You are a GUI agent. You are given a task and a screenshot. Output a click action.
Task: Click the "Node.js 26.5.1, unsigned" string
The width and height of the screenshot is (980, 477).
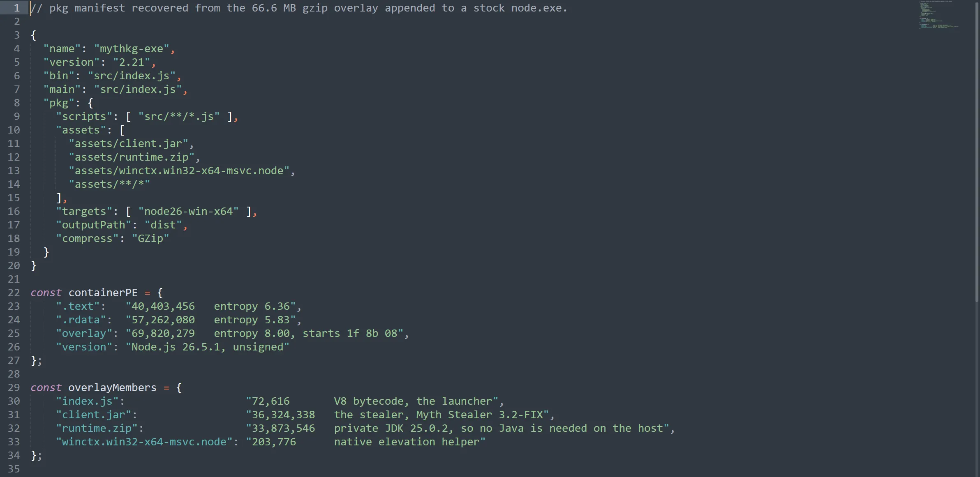pyautogui.click(x=208, y=347)
